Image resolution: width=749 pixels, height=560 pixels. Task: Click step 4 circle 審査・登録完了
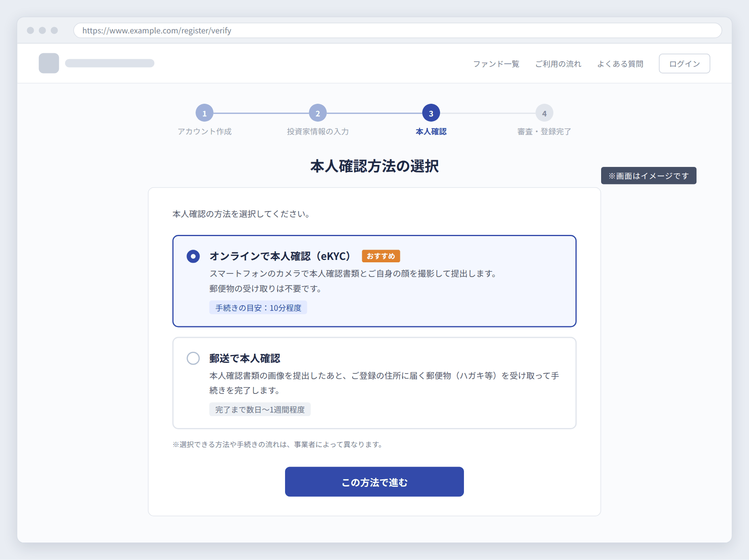544,113
